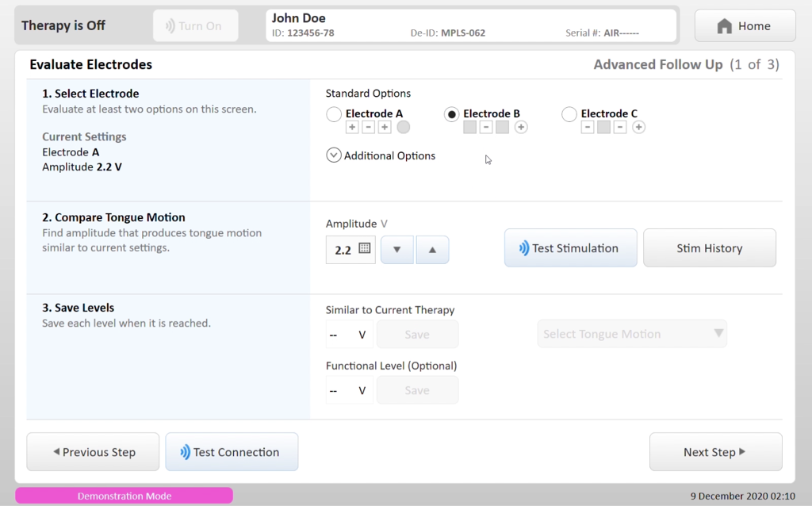This screenshot has height=506, width=812.
Task: Click the patient ID 123456-78
Action: point(303,33)
